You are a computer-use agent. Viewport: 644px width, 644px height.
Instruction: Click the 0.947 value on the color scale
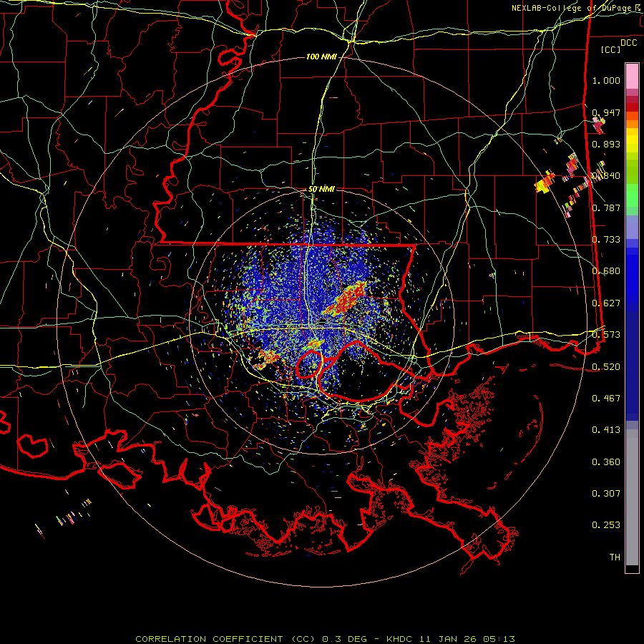click(x=606, y=112)
